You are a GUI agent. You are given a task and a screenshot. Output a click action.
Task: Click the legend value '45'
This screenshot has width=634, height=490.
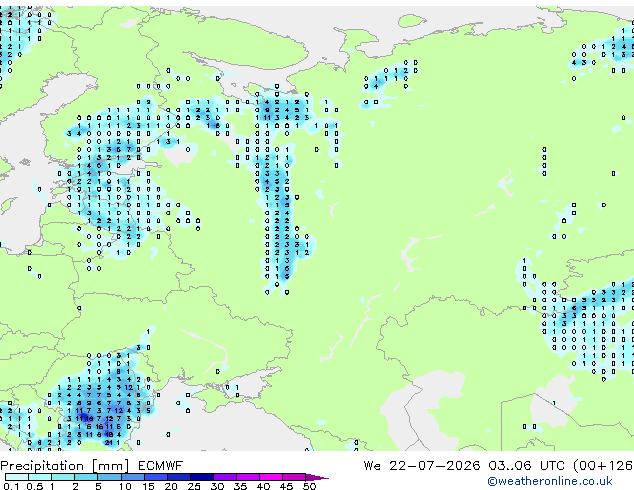286,486
